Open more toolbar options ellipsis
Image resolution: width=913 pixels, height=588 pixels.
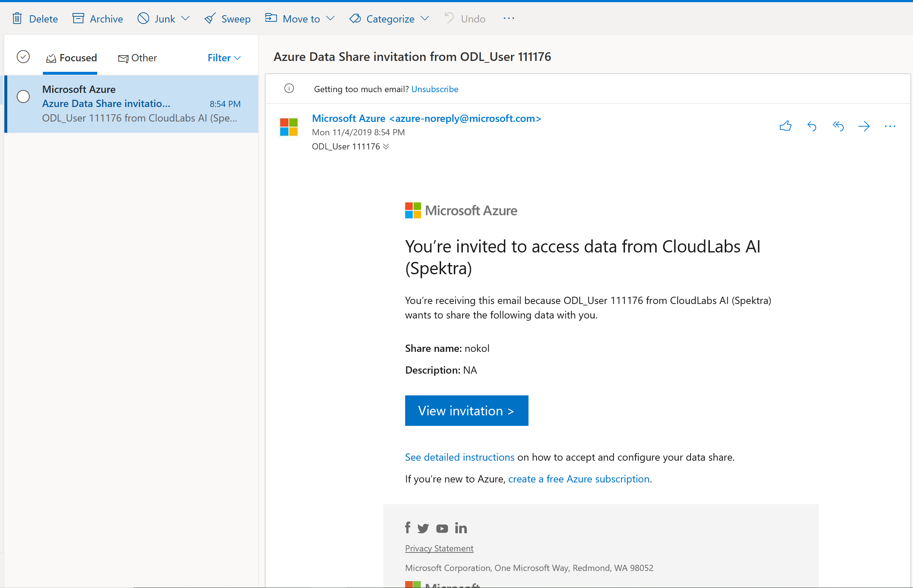tap(509, 18)
